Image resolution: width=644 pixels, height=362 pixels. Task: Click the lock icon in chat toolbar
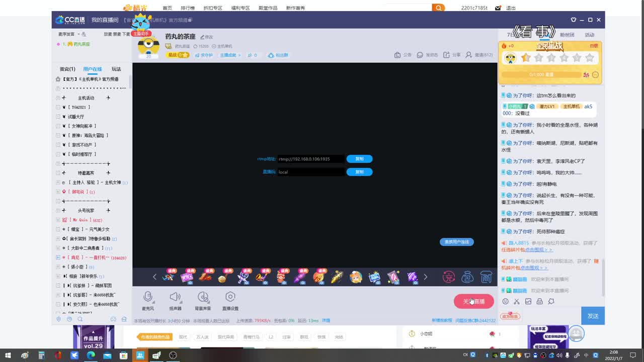coord(539,301)
